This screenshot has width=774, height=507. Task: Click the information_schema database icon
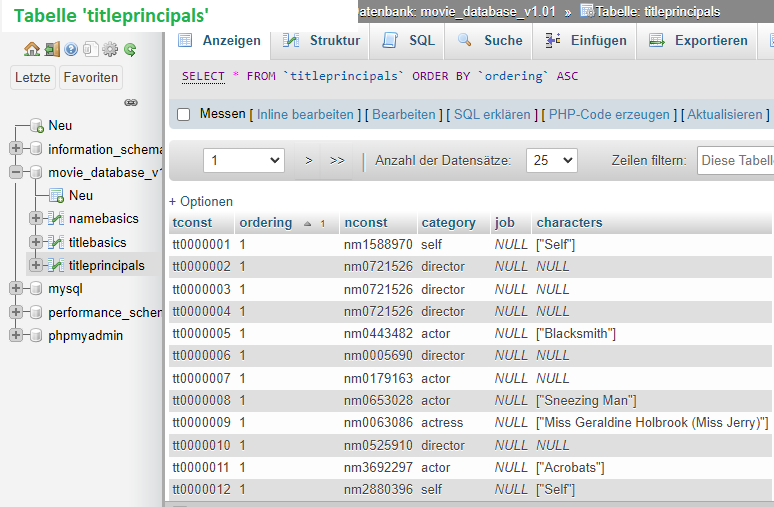[36, 149]
